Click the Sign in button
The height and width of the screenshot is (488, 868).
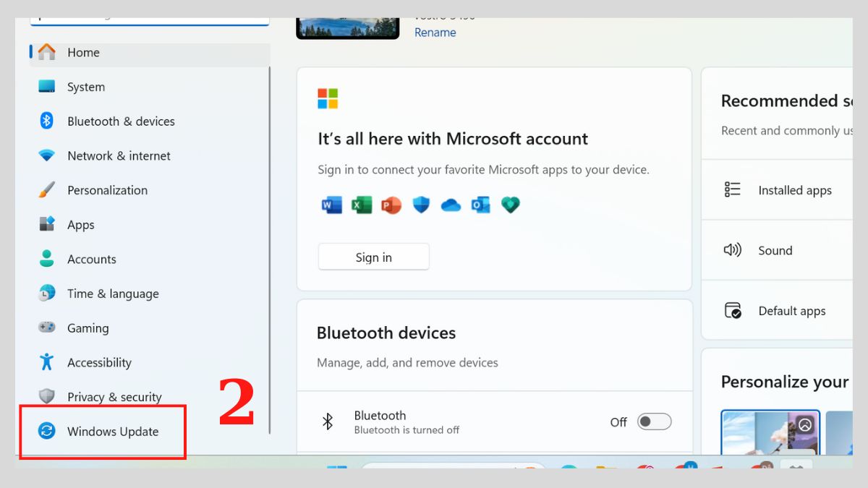(373, 257)
